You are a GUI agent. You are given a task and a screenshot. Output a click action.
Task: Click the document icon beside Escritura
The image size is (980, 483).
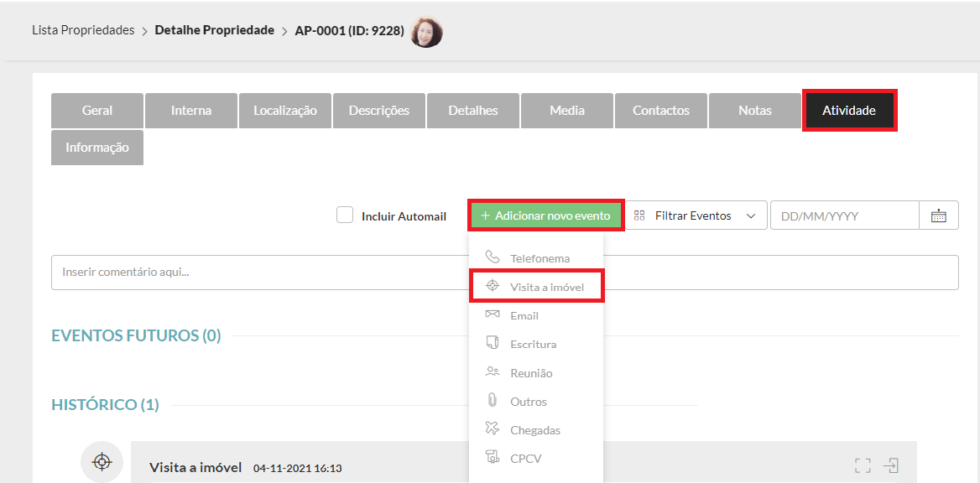click(493, 342)
